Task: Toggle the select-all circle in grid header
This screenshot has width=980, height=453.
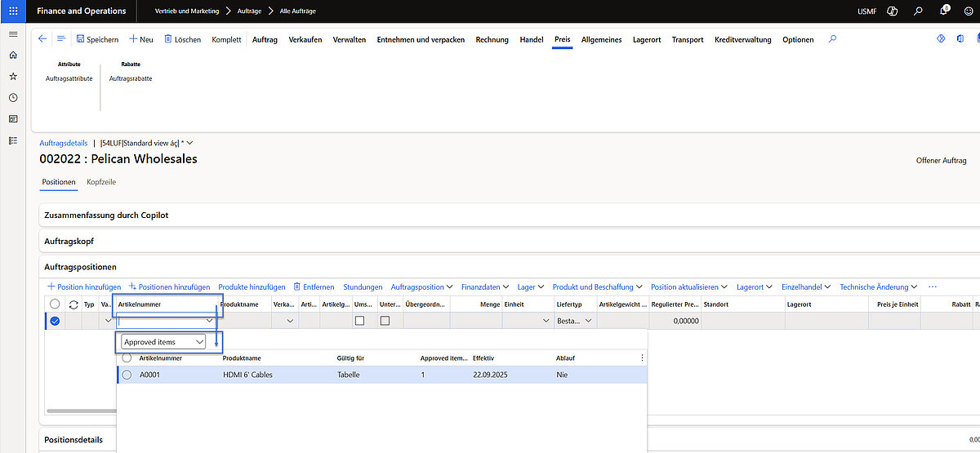Action: pyautogui.click(x=55, y=304)
